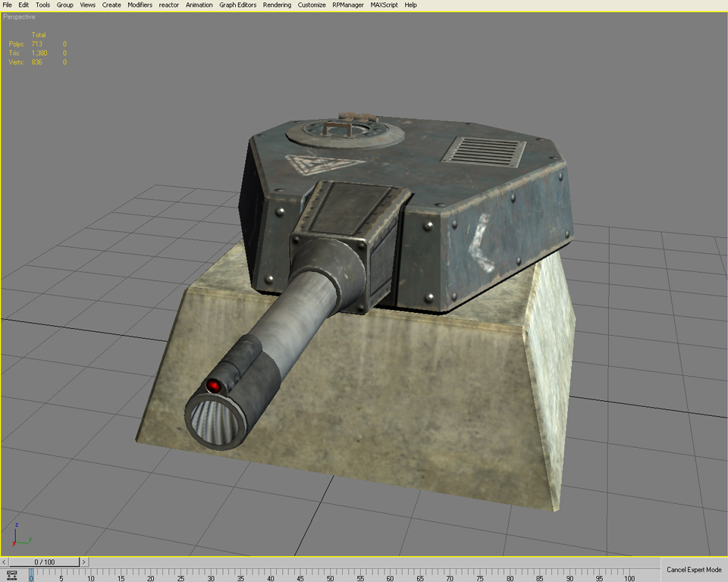Click the 0/100 time slider
This screenshot has width=728, height=582.
click(x=44, y=562)
